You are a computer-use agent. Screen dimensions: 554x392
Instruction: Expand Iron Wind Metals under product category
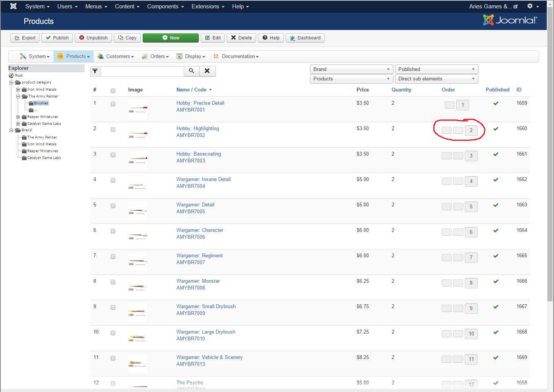pyautogui.click(x=18, y=90)
